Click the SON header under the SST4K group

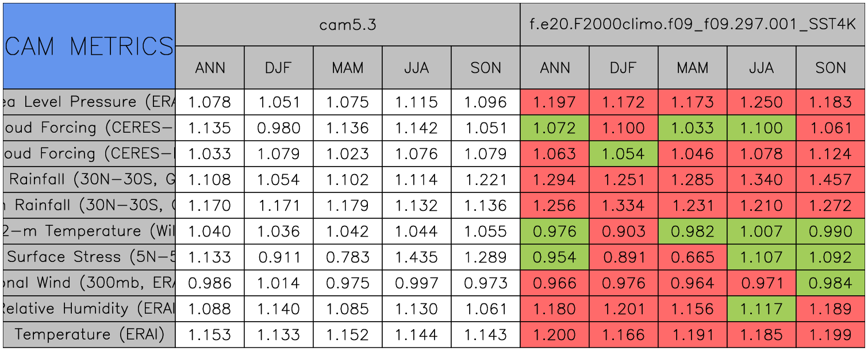tap(830, 68)
